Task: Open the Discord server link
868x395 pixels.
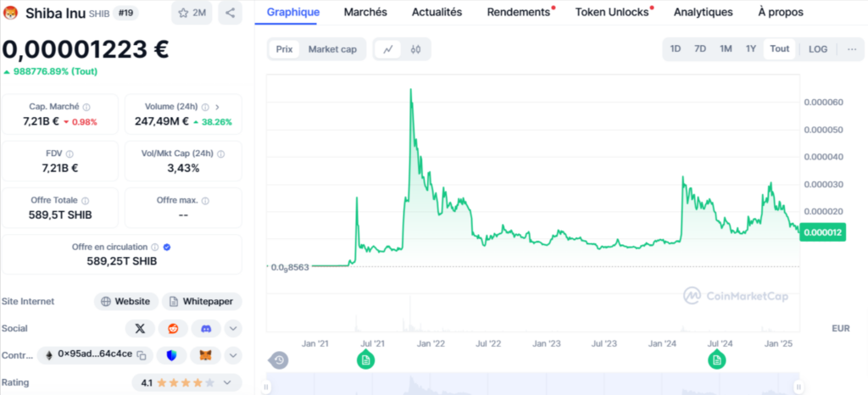Action: tap(205, 328)
